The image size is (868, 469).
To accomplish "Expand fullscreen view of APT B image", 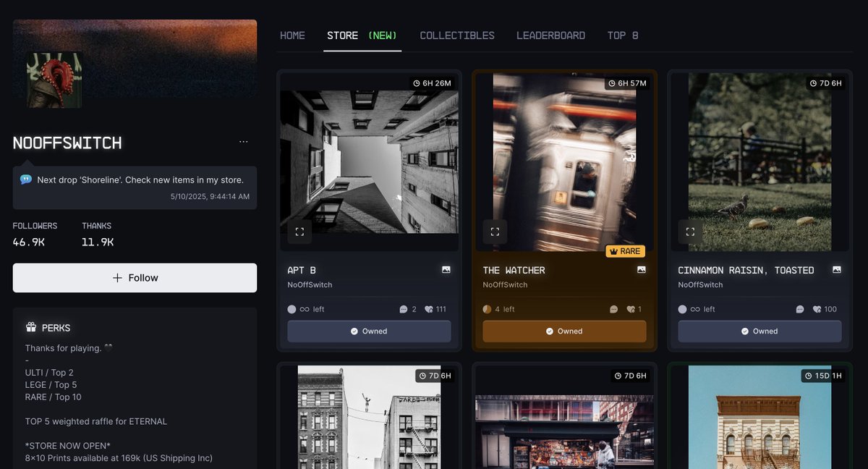I will [x=299, y=232].
